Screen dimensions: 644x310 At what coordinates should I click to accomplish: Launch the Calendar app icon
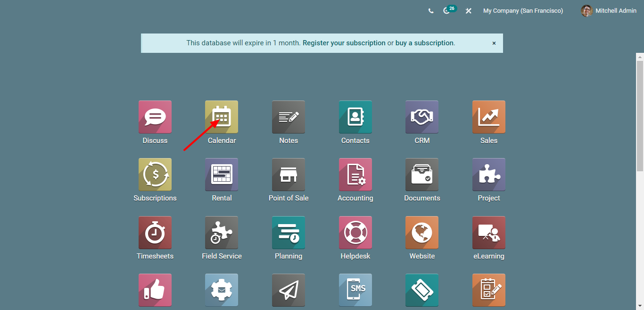click(222, 117)
